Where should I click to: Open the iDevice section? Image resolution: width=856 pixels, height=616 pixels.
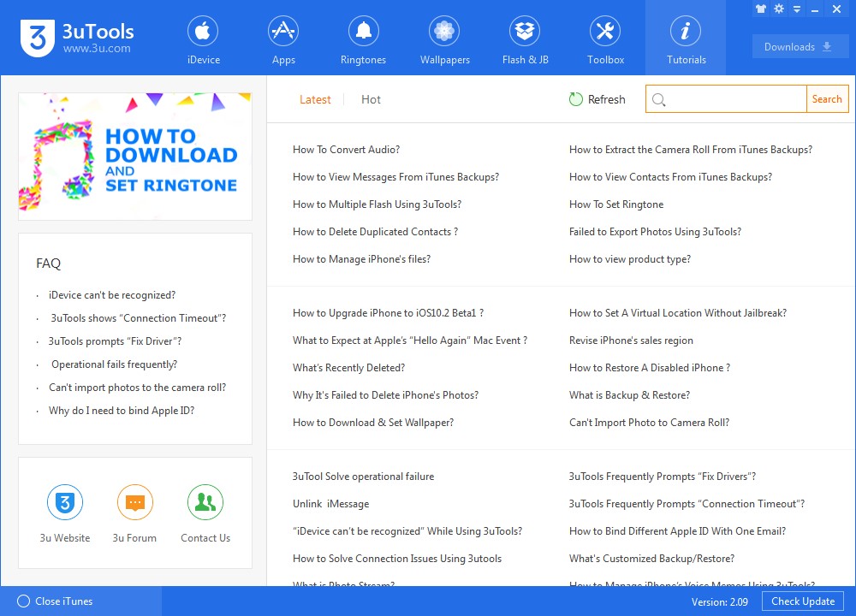(x=204, y=39)
